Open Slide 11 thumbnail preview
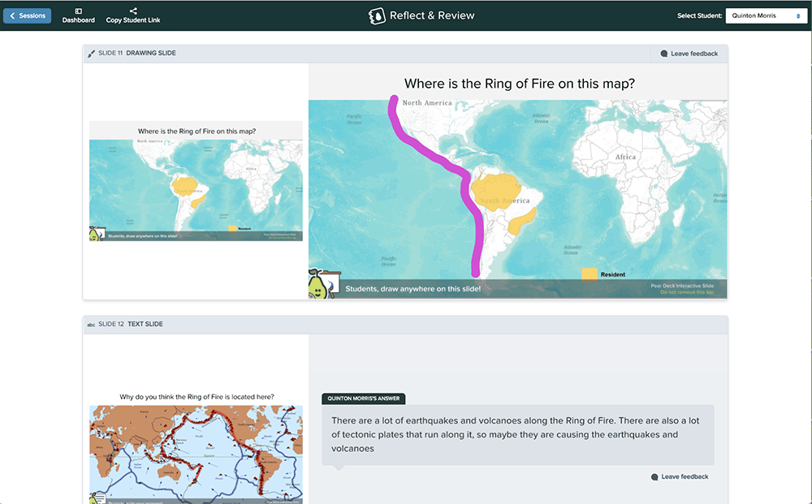Screen dimensions: 812x504 196,181
